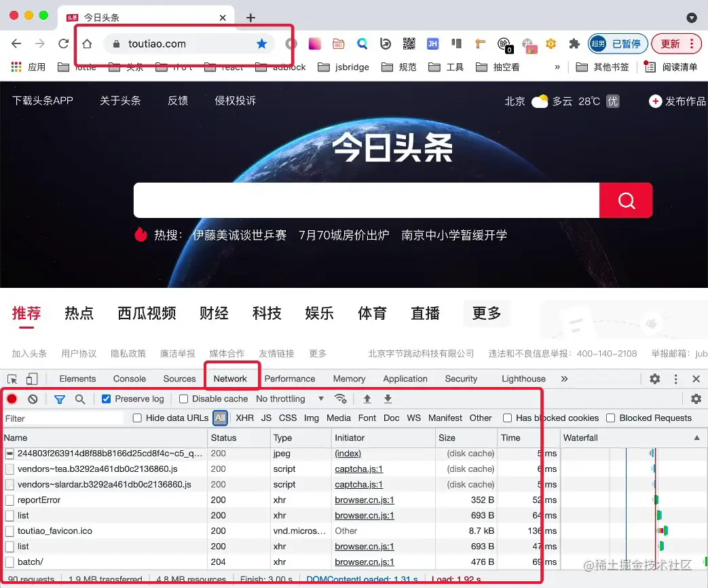Switch to the Console tab
This screenshot has height=588, width=708.
[130, 379]
